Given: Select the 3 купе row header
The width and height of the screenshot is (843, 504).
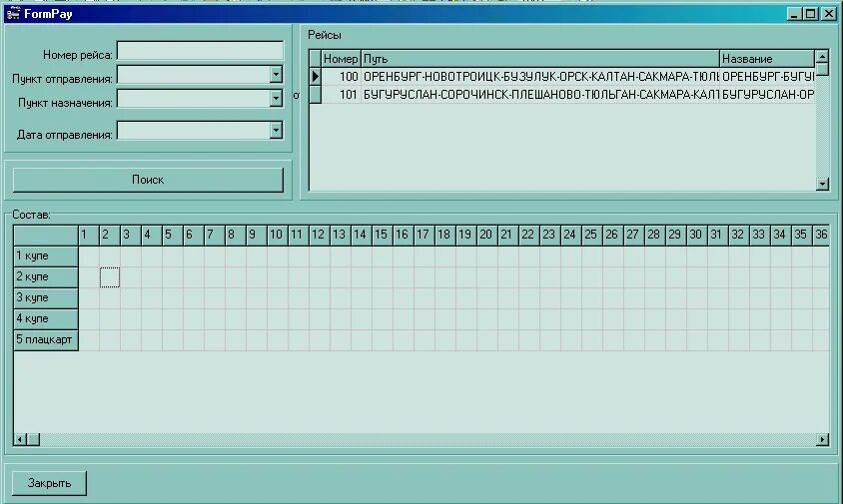Looking at the screenshot, I should pyautogui.click(x=46, y=298).
